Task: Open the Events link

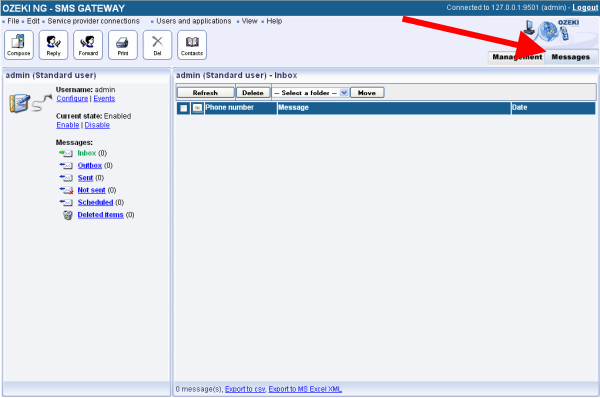Action: pyautogui.click(x=104, y=99)
